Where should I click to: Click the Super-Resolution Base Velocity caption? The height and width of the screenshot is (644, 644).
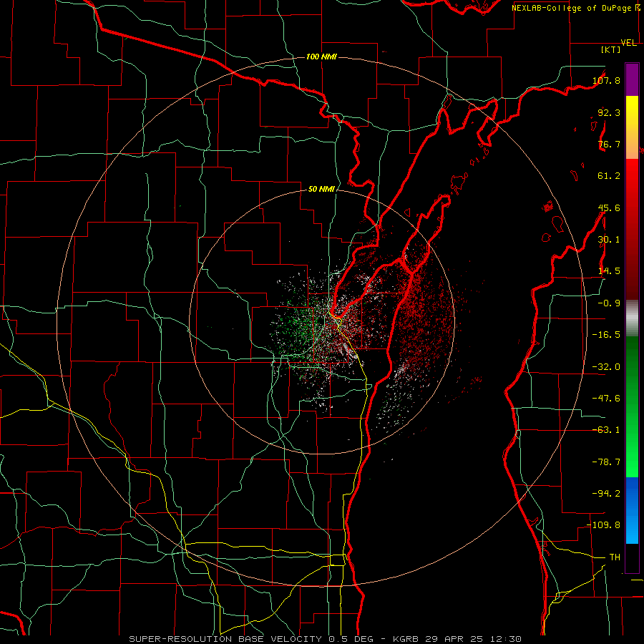click(325, 639)
